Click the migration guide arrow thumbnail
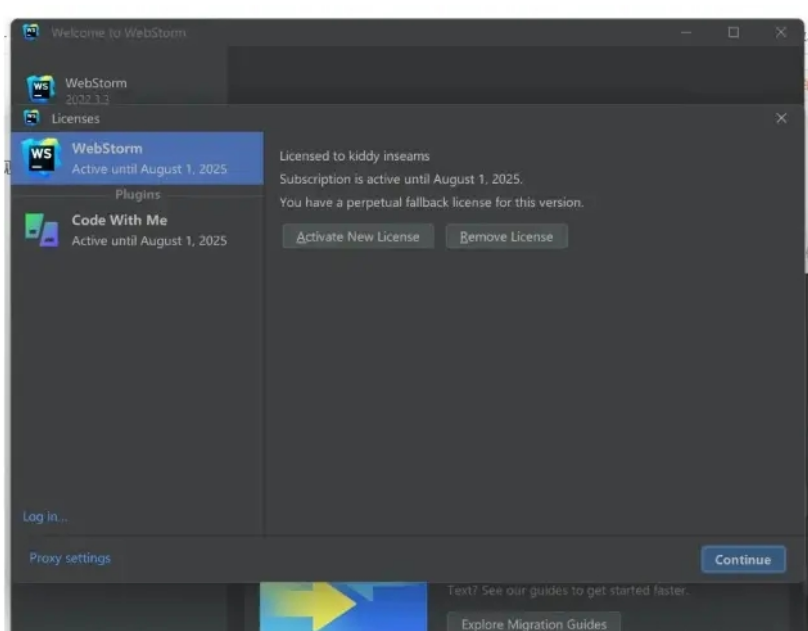Screen dimensions: 808x631 343,606
